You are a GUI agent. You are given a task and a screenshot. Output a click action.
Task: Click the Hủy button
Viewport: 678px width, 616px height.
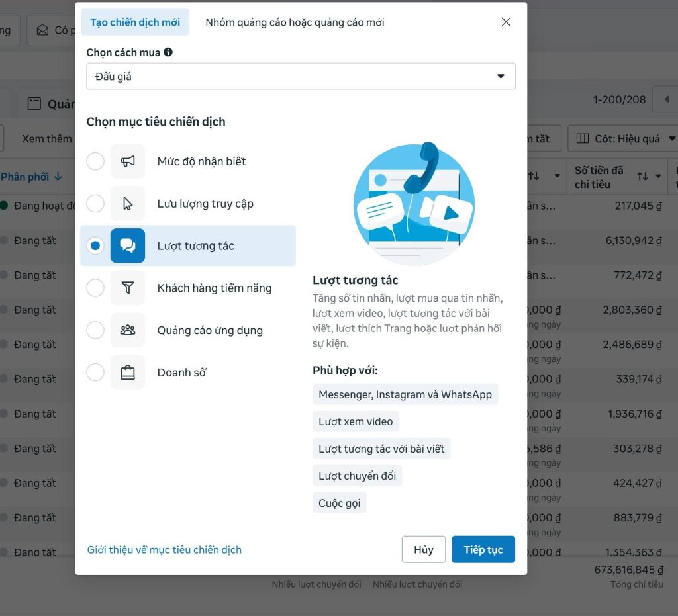[x=423, y=549]
